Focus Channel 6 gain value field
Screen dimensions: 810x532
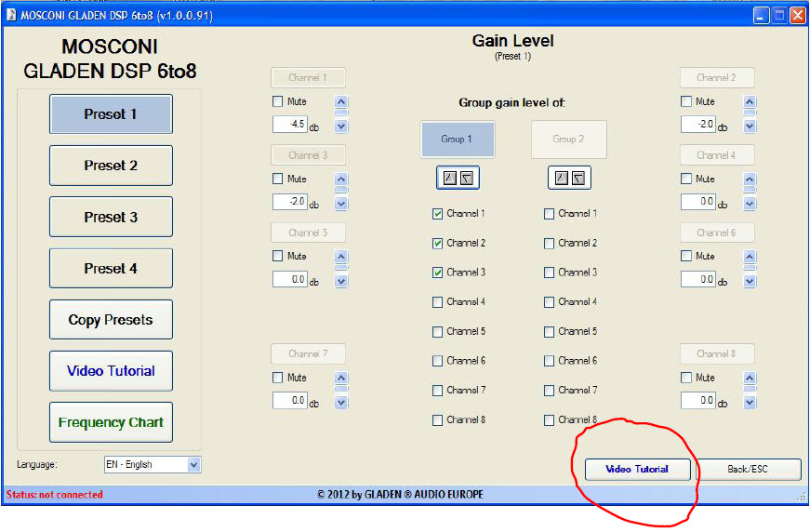698,279
